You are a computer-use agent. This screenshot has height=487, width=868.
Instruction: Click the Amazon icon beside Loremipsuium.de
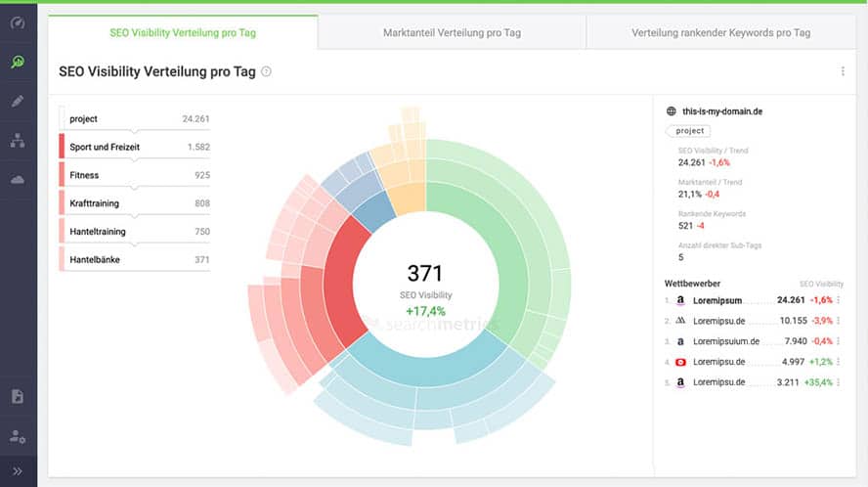(680, 341)
